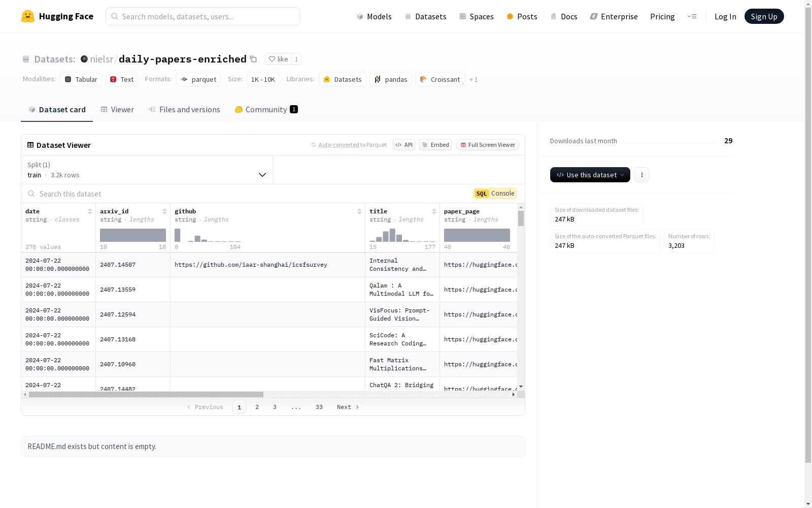Show the +1 more libraries
Image resolution: width=812 pixels, height=508 pixels.
pyautogui.click(x=473, y=79)
